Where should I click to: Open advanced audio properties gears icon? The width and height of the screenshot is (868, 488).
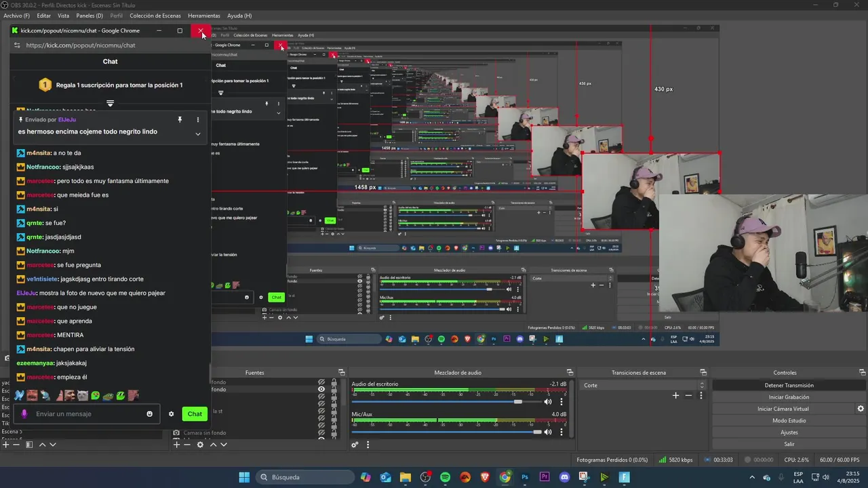click(x=355, y=445)
